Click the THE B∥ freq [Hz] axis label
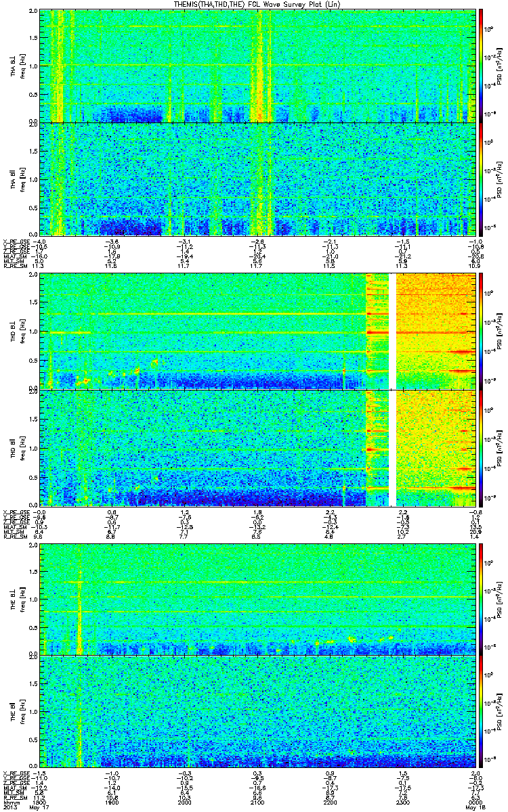 (22, 712)
